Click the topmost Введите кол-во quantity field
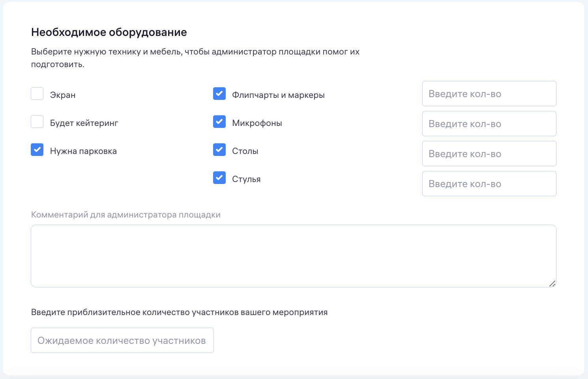 point(489,94)
